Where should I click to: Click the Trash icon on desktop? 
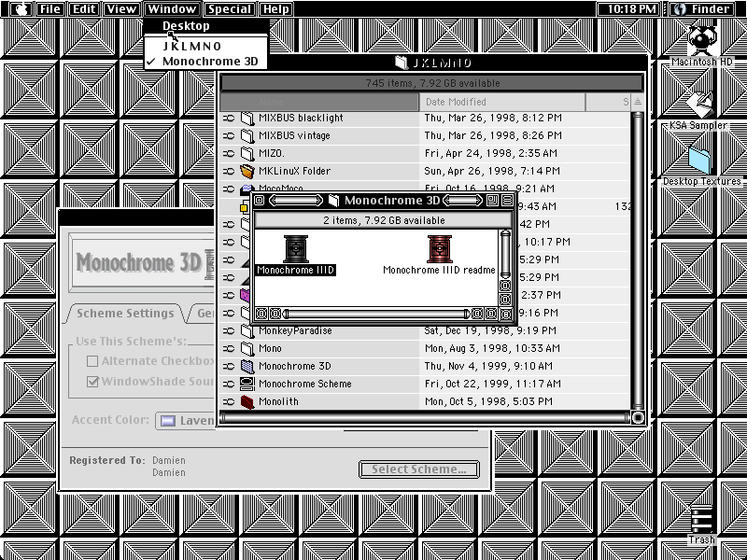pyautogui.click(x=702, y=520)
